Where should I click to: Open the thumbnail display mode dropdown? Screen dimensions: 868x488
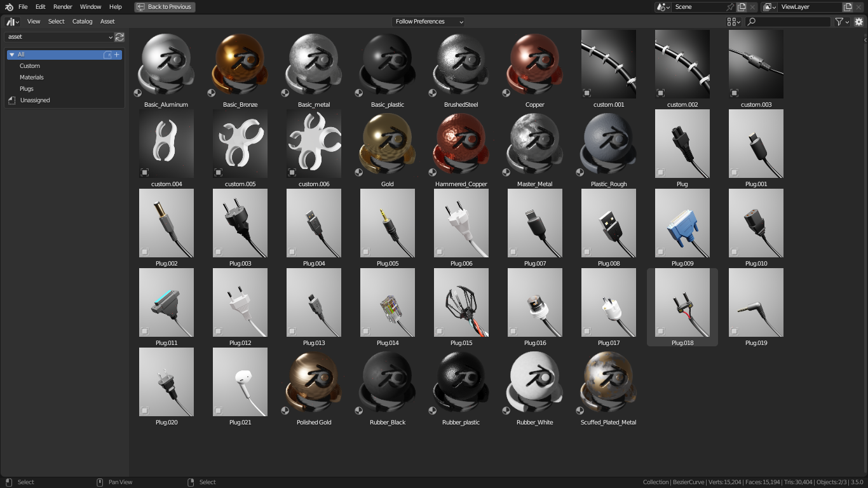pos(734,22)
